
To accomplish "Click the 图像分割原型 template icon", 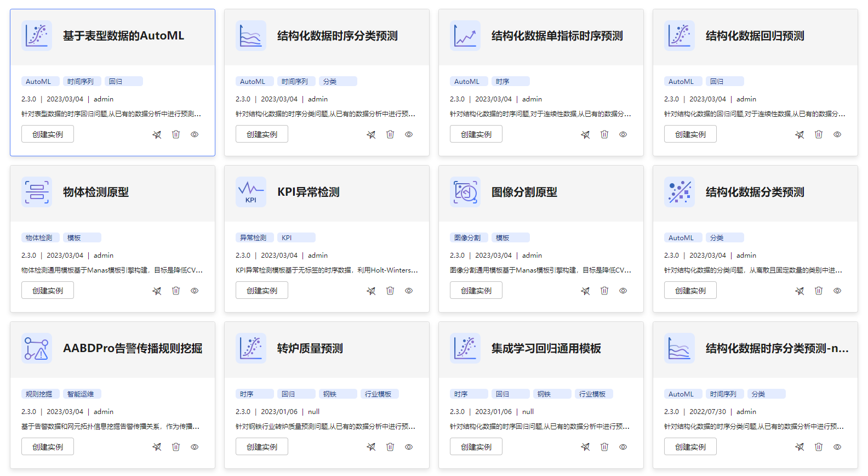I will pos(465,192).
